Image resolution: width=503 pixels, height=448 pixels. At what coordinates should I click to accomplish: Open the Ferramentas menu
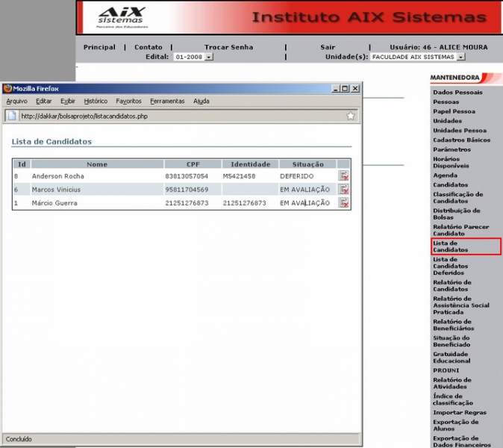point(167,101)
